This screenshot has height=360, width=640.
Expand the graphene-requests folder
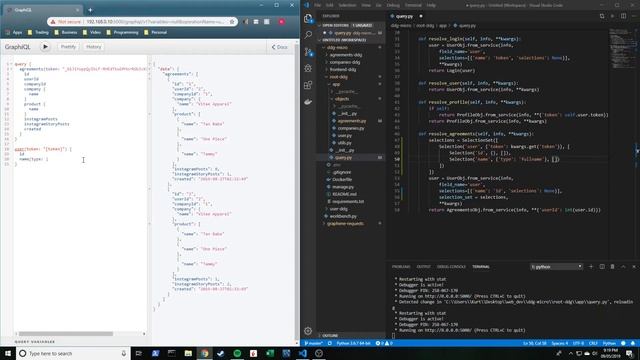point(345,224)
